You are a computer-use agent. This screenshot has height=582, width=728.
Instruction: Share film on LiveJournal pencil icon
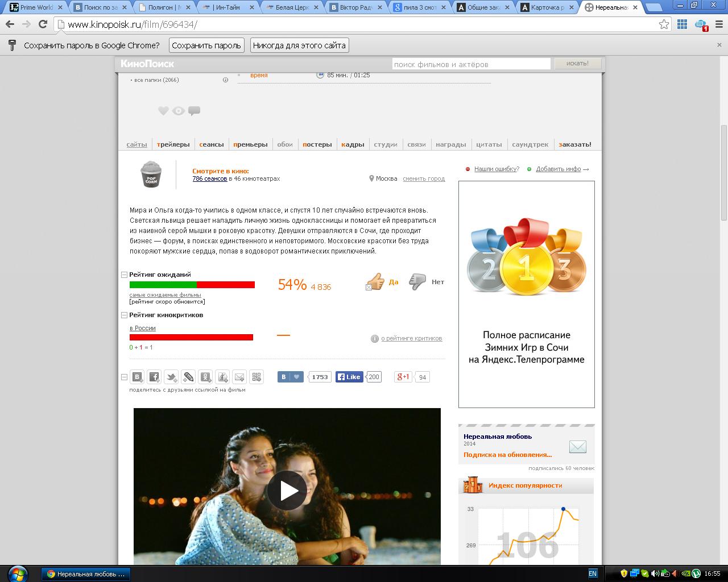[188, 377]
